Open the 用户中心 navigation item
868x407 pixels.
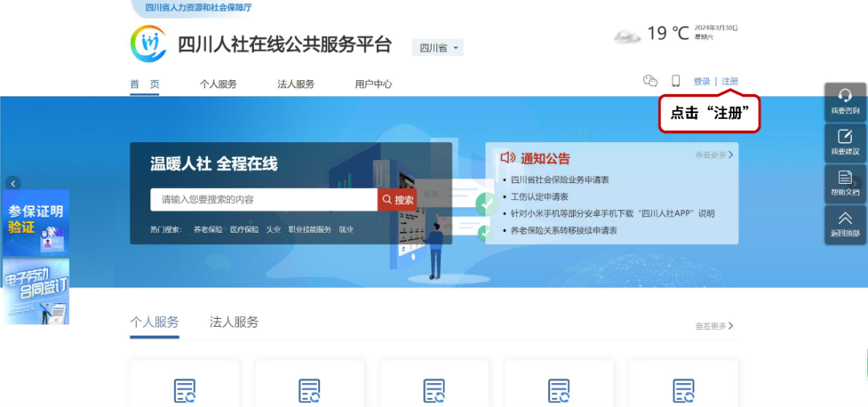[373, 84]
